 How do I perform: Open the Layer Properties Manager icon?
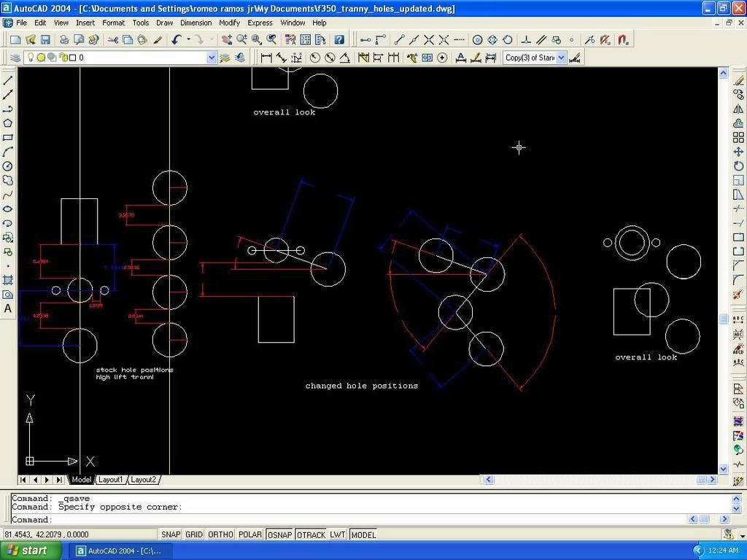15,58
